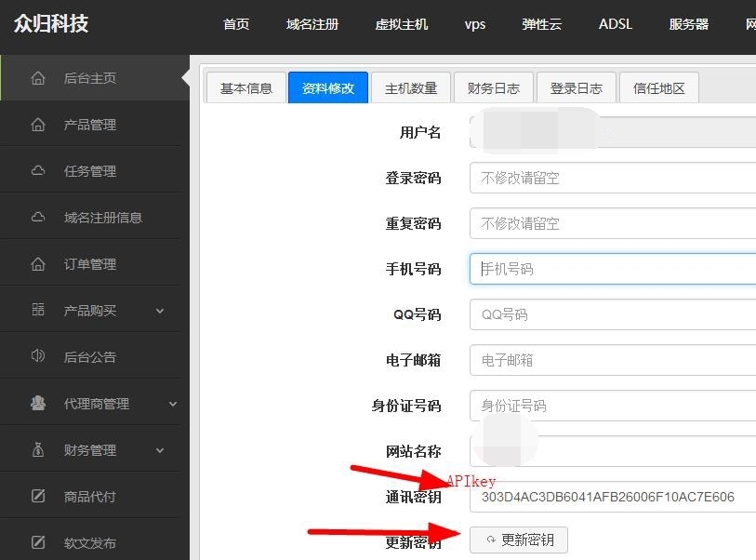
Task: Expand the 产品购买 submenu chevron
Action: click(x=160, y=311)
